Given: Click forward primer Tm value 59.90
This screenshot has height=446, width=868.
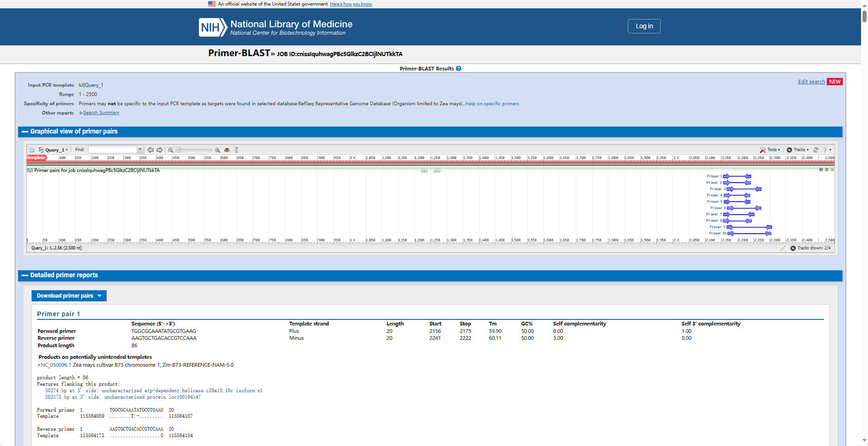Looking at the screenshot, I should [x=495, y=331].
